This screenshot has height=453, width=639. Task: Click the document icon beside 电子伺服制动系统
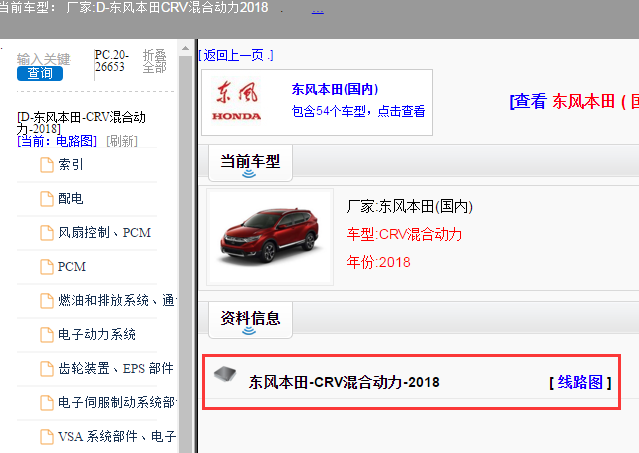point(46,402)
